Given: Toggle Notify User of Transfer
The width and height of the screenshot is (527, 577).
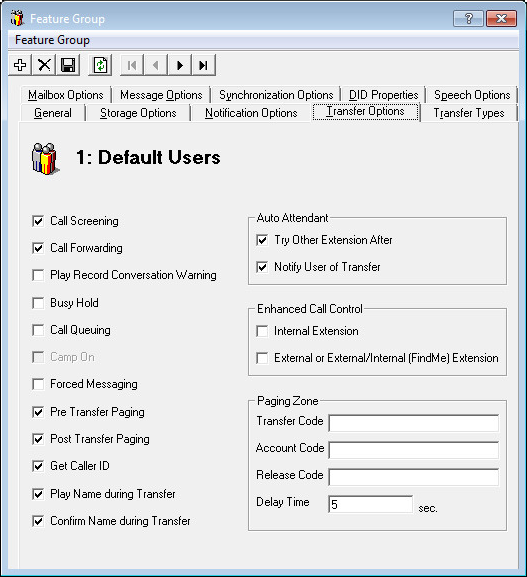Looking at the screenshot, I should click(x=262, y=267).
